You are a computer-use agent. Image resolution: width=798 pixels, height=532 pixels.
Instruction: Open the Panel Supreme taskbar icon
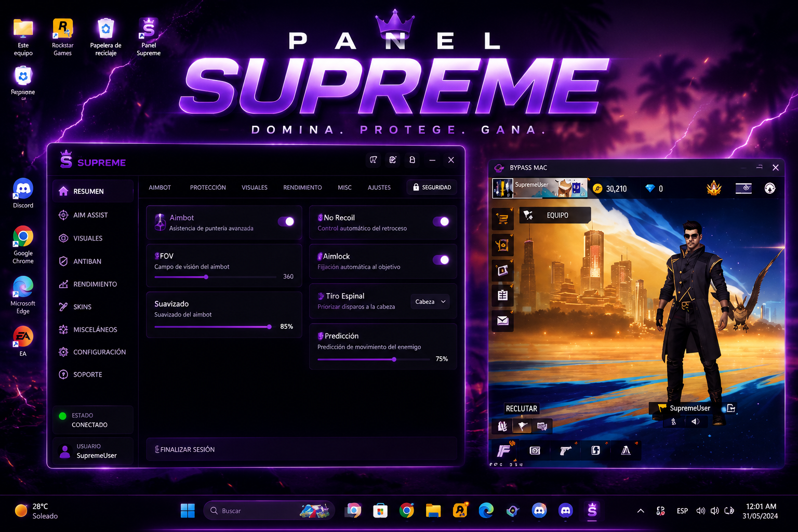pos(592,511)
